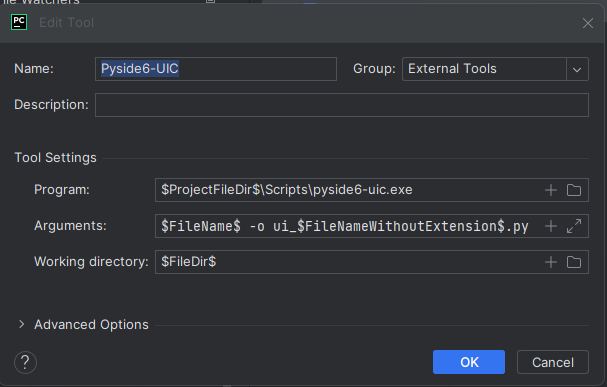Insert macro into Program field via plus icon
607x387 pixels.
pos(550,190)
